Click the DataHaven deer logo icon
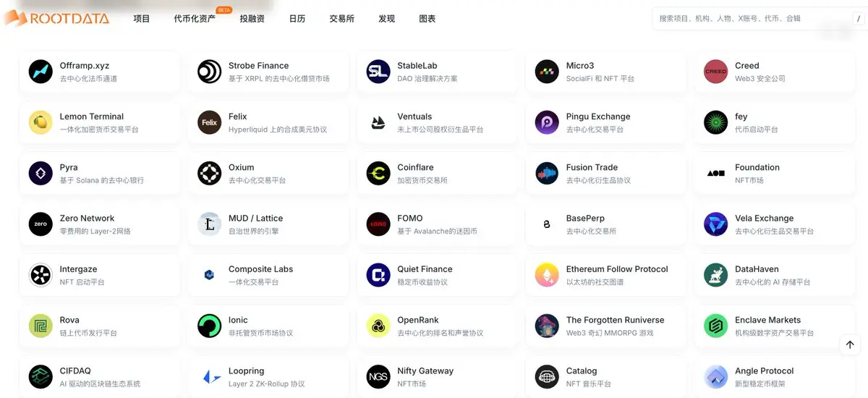Viewport: 868px width, 398px height. pos(716,275)
